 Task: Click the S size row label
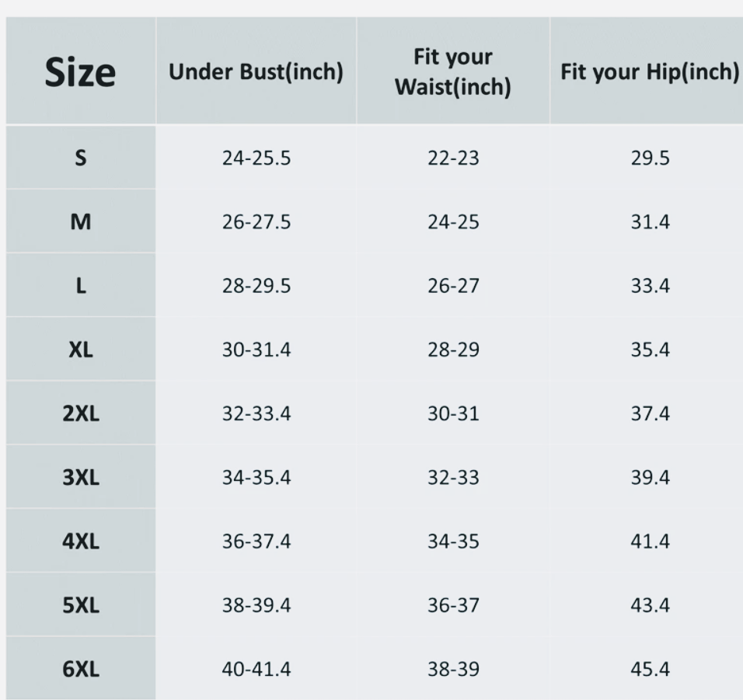(81, 158)
